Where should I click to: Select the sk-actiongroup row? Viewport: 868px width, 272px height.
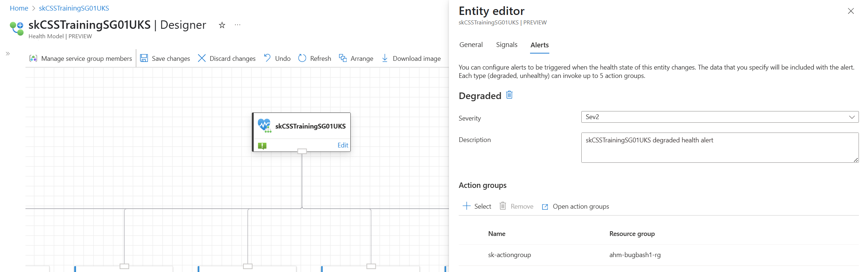coord(509,255)
